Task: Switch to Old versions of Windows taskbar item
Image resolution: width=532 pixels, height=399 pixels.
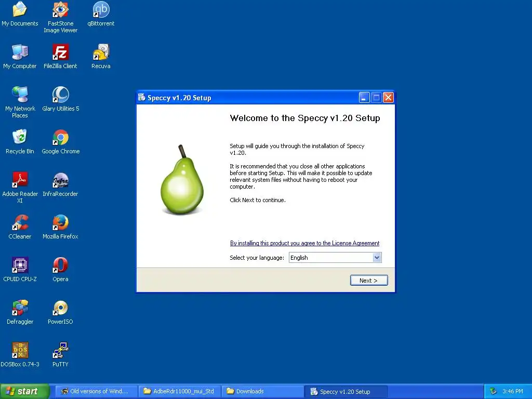Action: (x=97, y=392)
